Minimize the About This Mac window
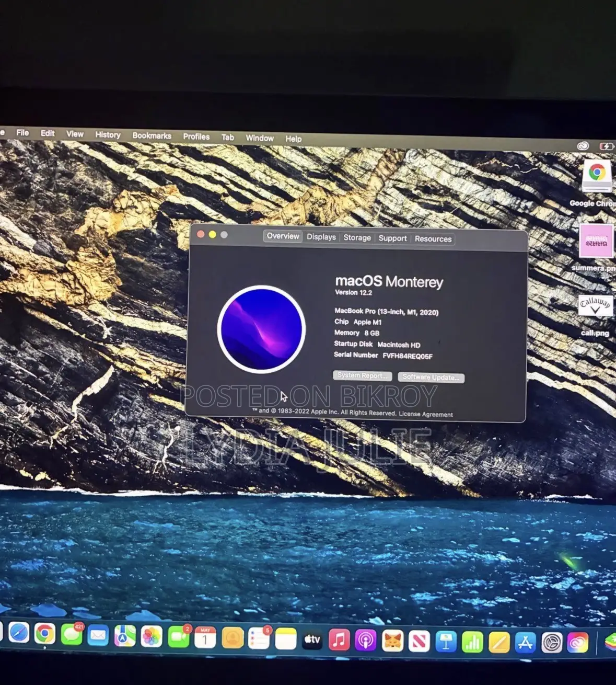616x685 pixels. pyautogui.click(x=212, y=235)
